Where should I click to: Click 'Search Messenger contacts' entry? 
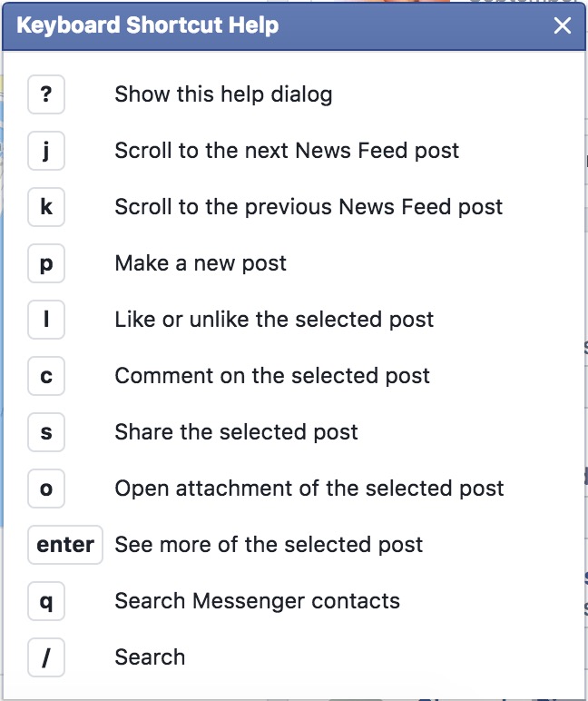pyautogui.click(x=257, y=601)
